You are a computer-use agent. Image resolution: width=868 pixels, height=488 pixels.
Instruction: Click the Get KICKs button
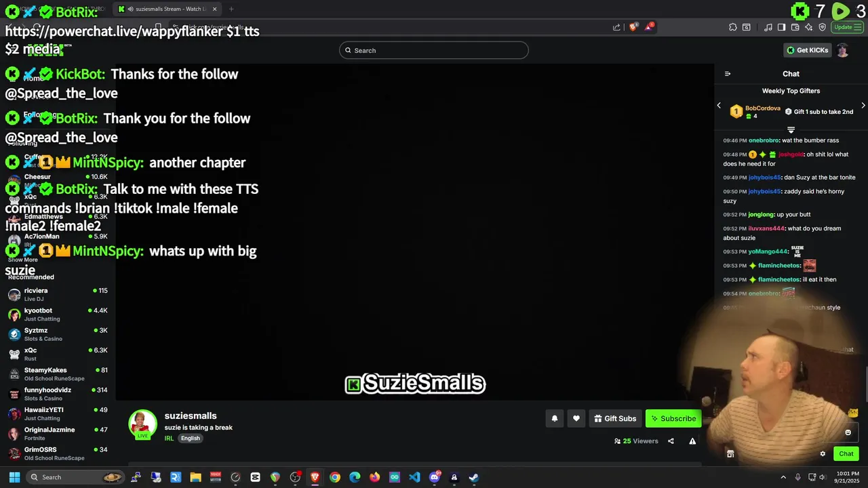(x=807, y=50)
